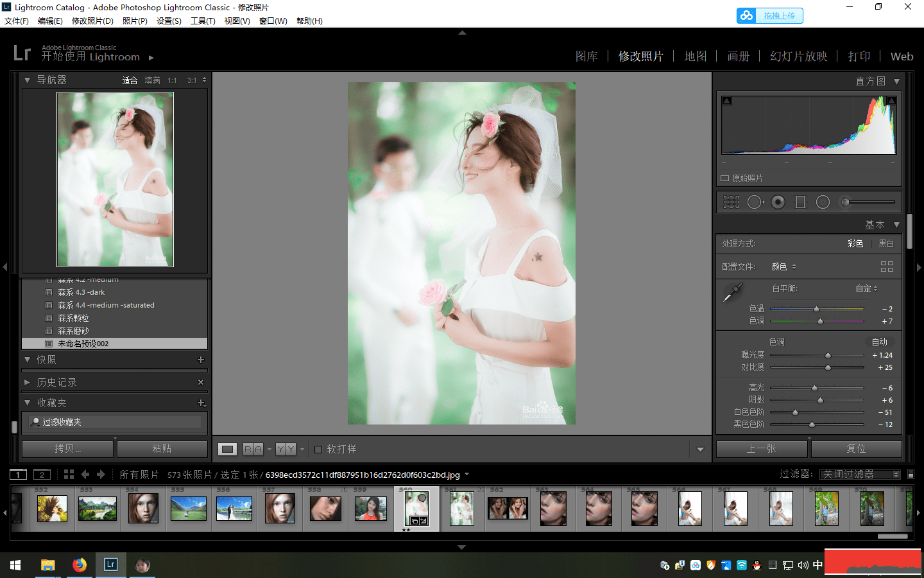Open the 照片(P) menu
This screenshot has width=924, height=578.
tap(135, 21)
